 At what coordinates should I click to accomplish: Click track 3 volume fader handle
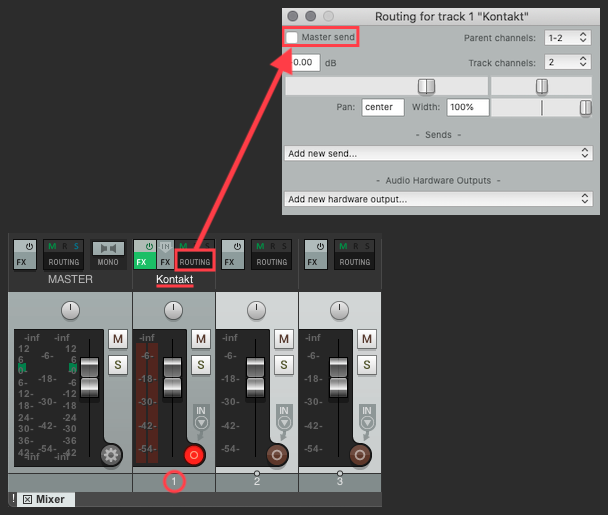point(339,377)
